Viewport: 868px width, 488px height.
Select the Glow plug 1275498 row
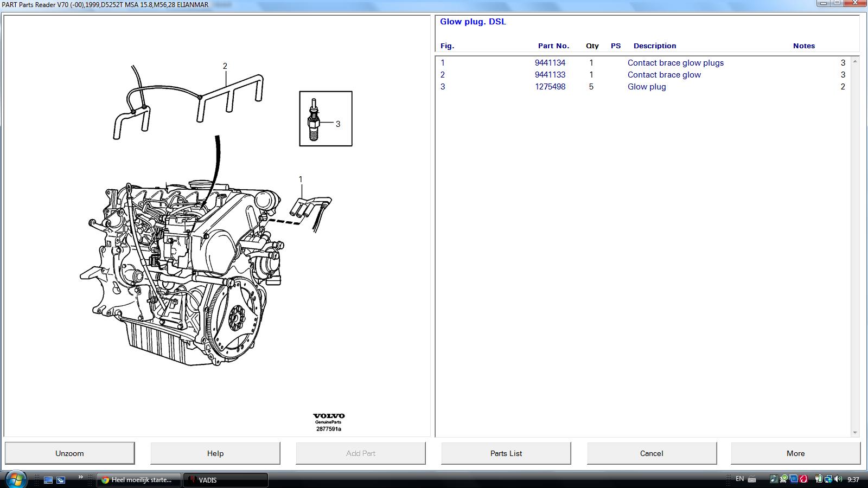tap(646, 87)
